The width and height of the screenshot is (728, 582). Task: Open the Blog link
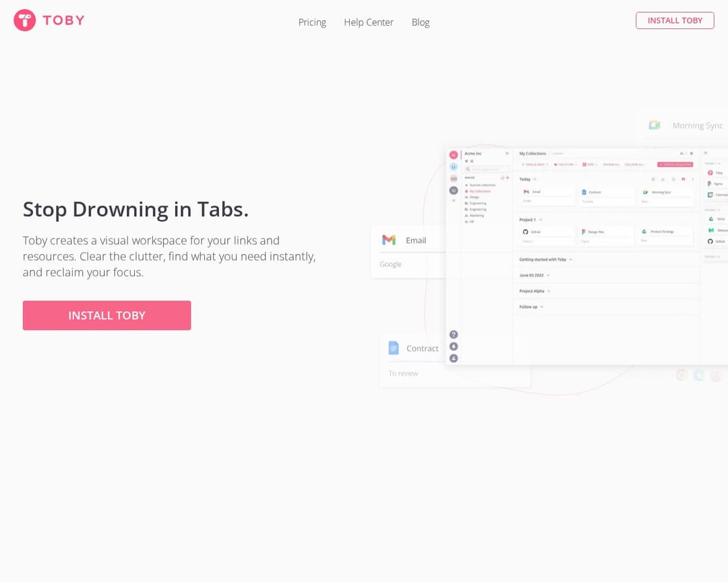pos(420,22)
